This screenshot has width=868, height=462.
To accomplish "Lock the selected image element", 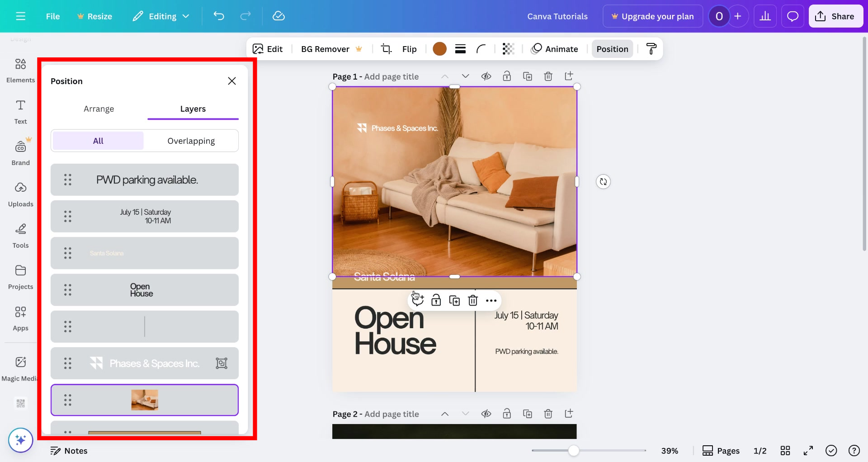I will 436,300.
